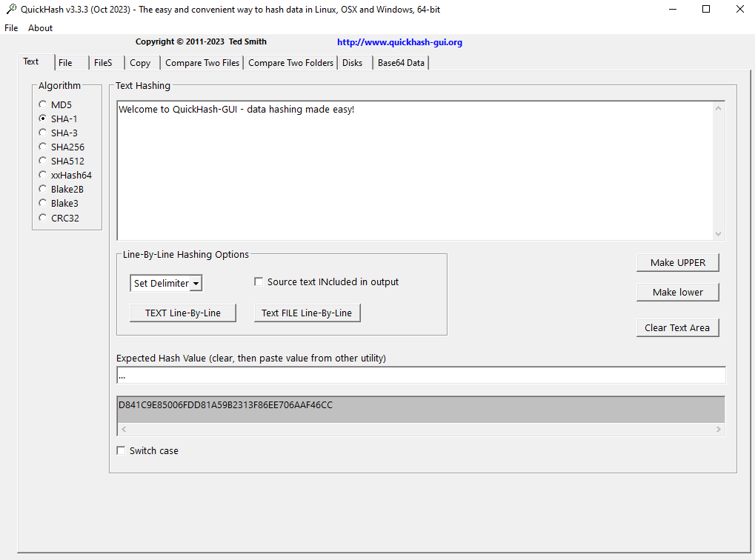Open the File menu
Viewport: 755px width, 560px height.
click(11, 28)
